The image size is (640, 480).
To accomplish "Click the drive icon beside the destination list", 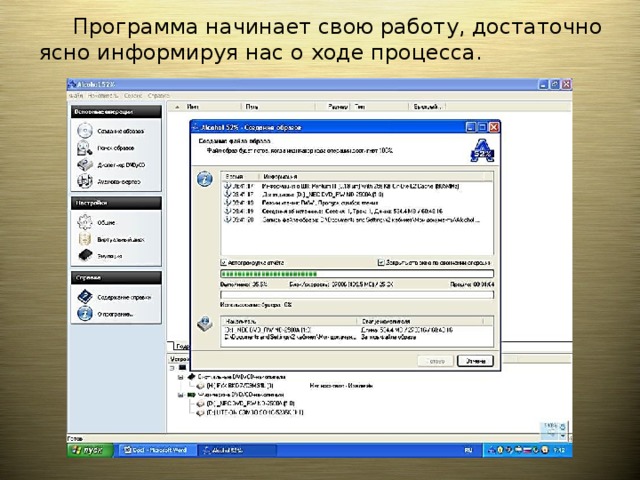I will 204,324.
